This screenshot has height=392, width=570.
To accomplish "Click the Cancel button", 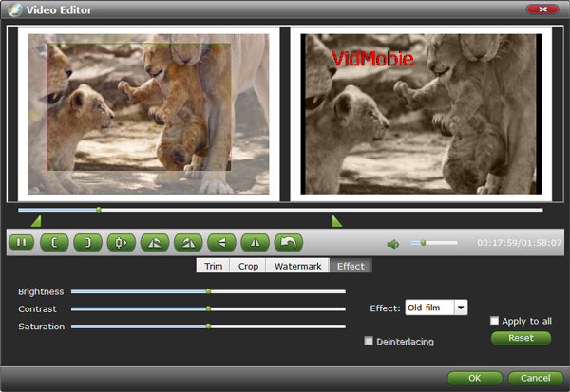I will pyautogui.click(x=535, y=378).
